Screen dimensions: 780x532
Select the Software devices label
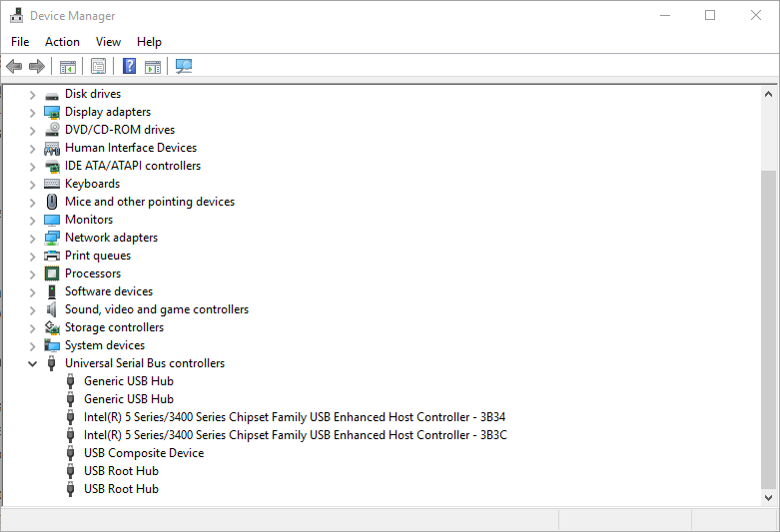(x=109, y=291)
